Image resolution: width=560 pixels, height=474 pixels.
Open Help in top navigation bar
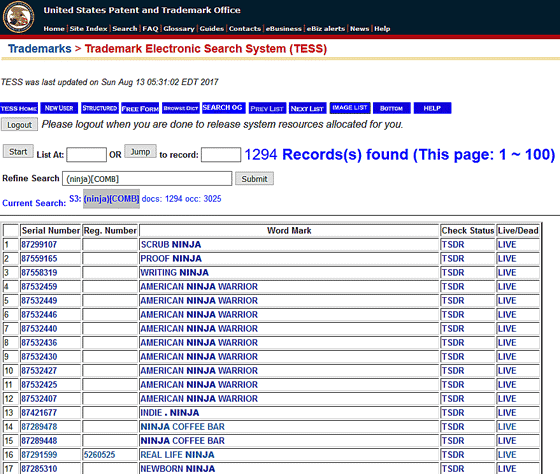pos(382,29)
